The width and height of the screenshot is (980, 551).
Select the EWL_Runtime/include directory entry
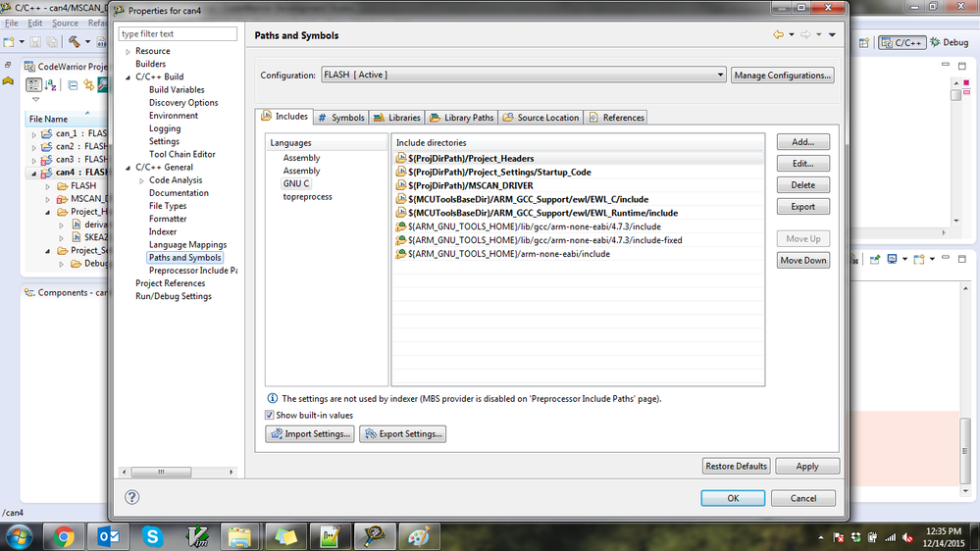pos(578,213)
